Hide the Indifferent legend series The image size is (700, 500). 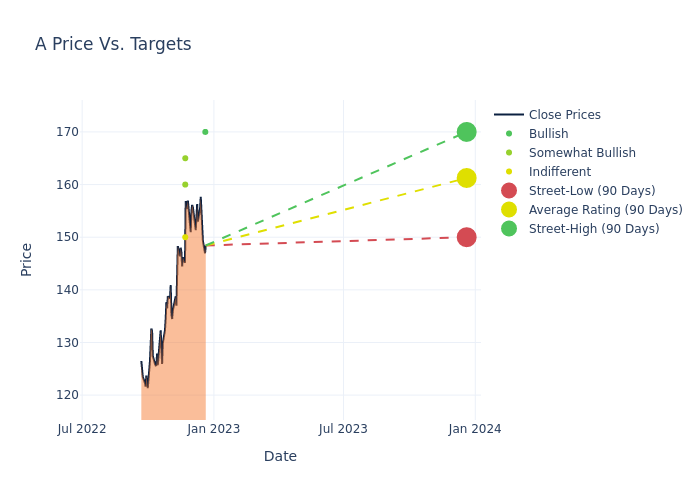pos(559,172)
